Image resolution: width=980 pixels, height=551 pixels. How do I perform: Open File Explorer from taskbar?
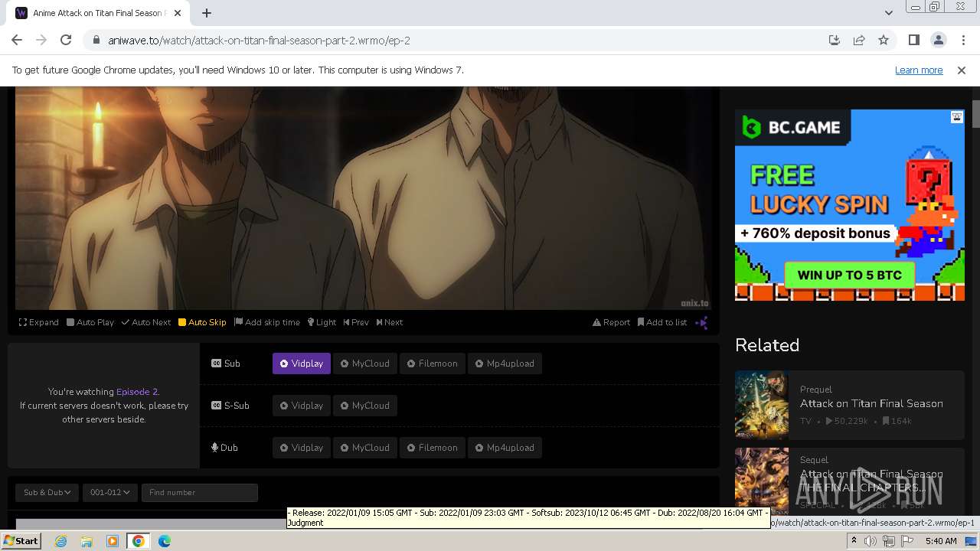click(x=87, y=541)
